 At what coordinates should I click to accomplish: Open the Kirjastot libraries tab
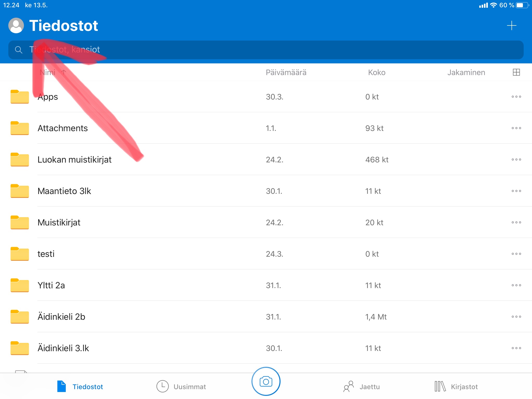[x=456, y=387]
